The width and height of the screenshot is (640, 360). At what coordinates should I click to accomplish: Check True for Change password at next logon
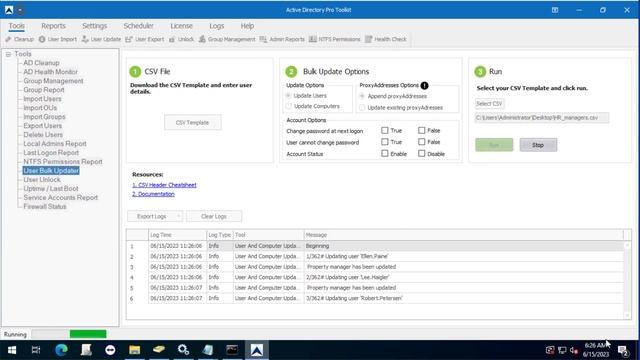coord(384,131)
